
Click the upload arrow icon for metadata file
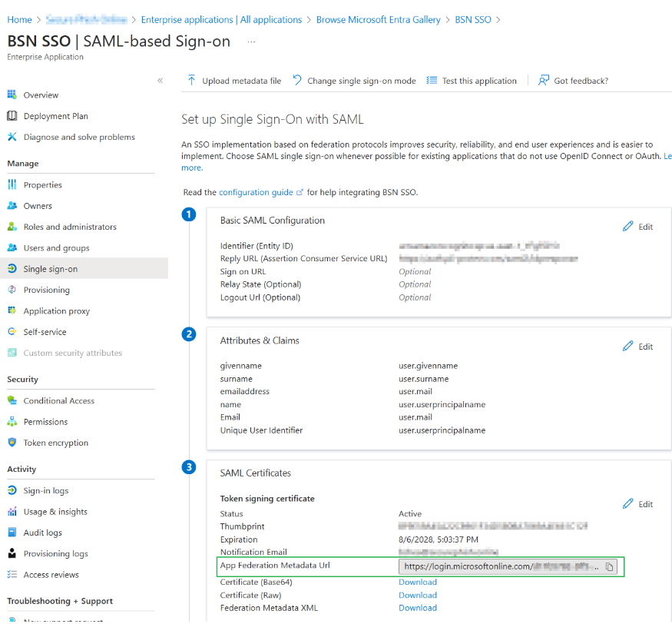191,80
